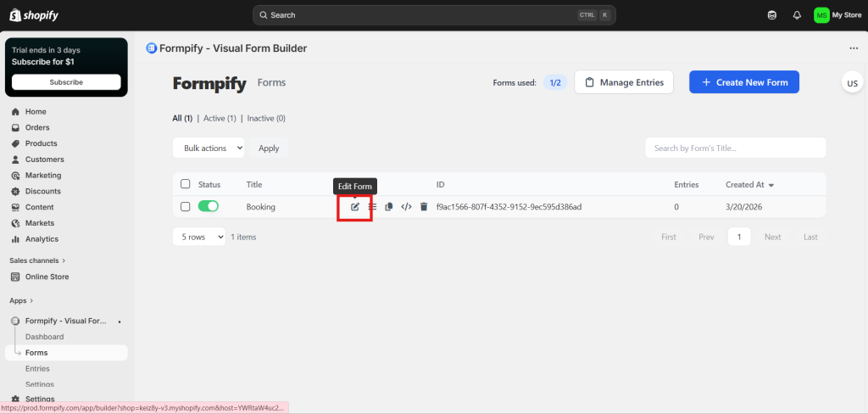Sort table by Created At column
868x414 pixels.
click(x=749, y=184)
